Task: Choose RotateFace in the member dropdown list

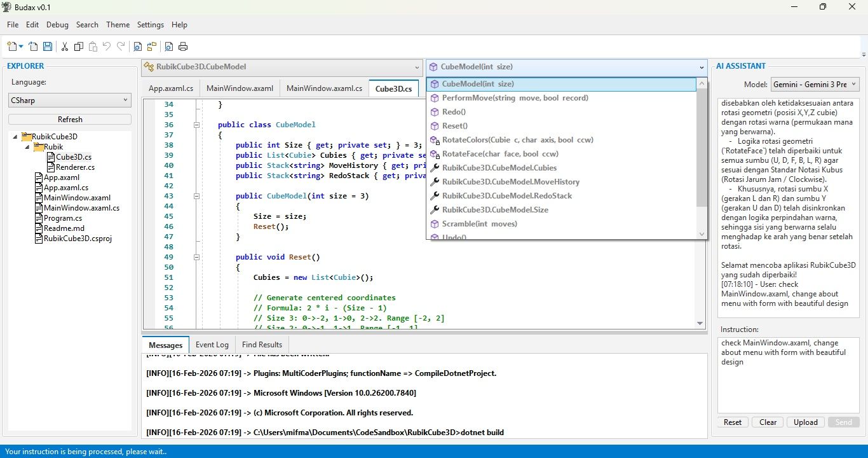Action: 500,154
